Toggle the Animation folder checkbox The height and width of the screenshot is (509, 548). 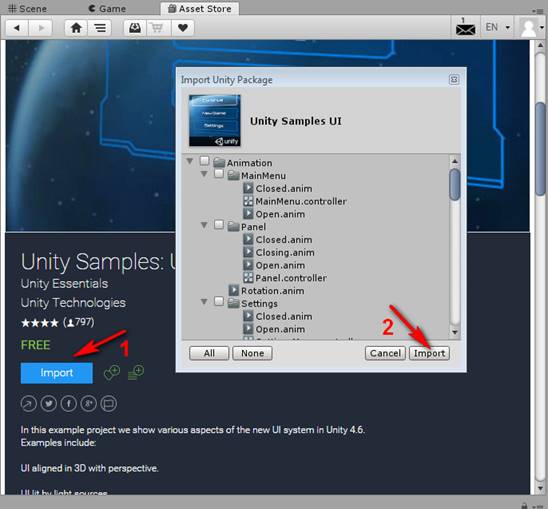(x=204, y=161)
